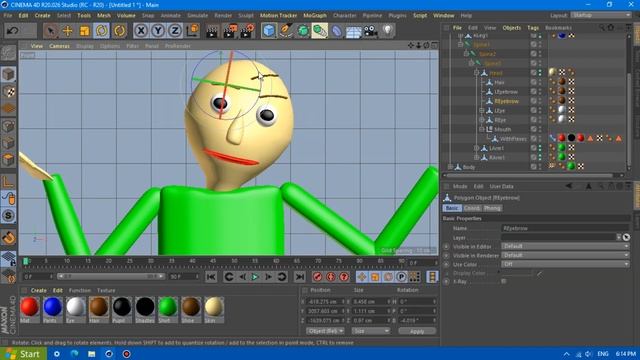This screenshot has height=360, width=640.
Task: Open Object Manager Tags menu
Action: pos(533,28)
